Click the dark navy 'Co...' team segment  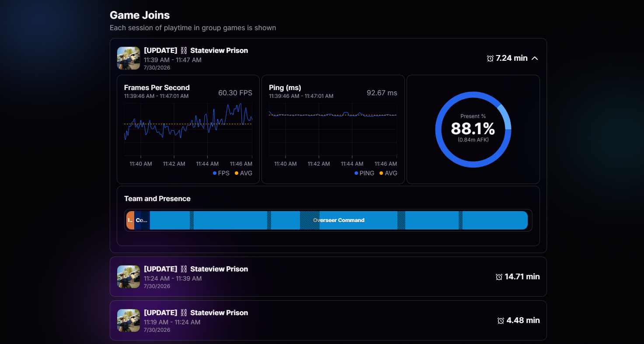pyautogui.click(x=142, y=220)
